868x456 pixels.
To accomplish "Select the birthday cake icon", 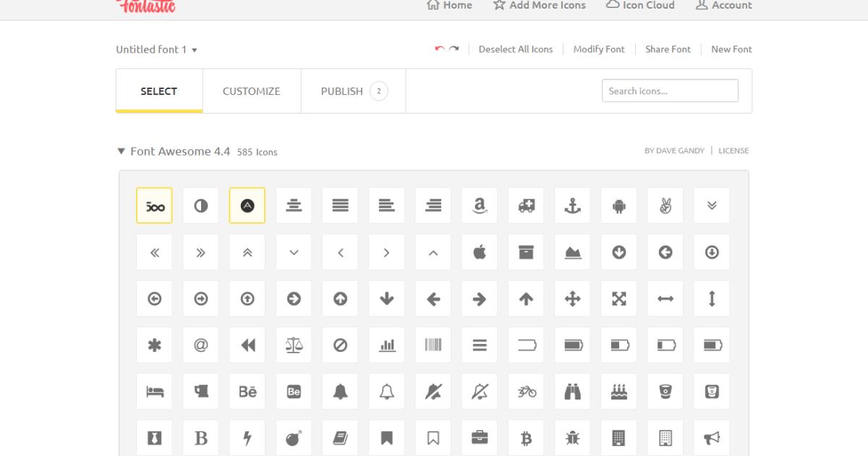I will 618,392.
